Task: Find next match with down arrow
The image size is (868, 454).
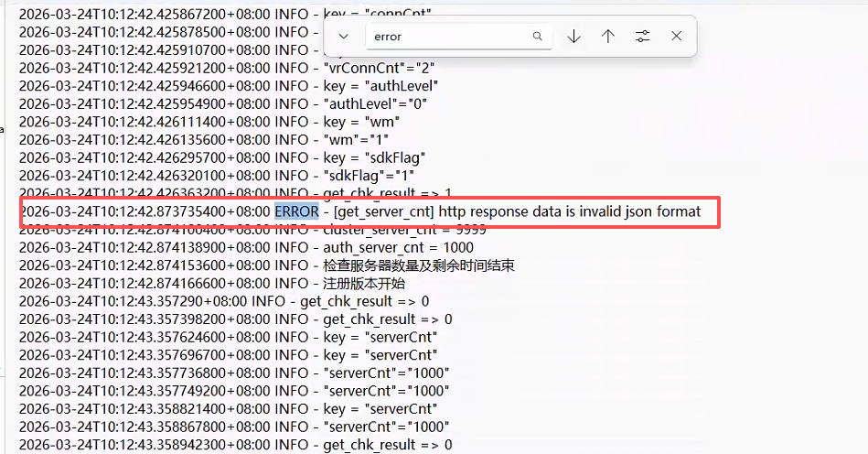Action: click(x=573, y=37)
